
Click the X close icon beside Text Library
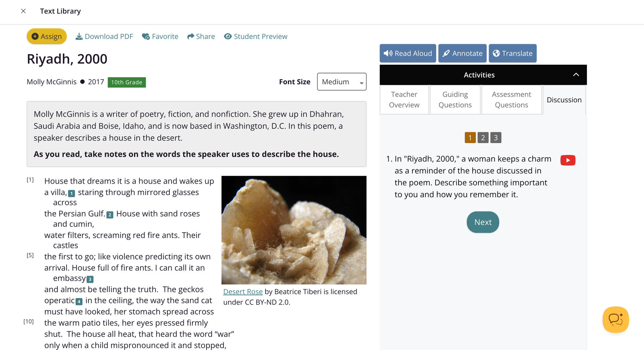(23, 11)
